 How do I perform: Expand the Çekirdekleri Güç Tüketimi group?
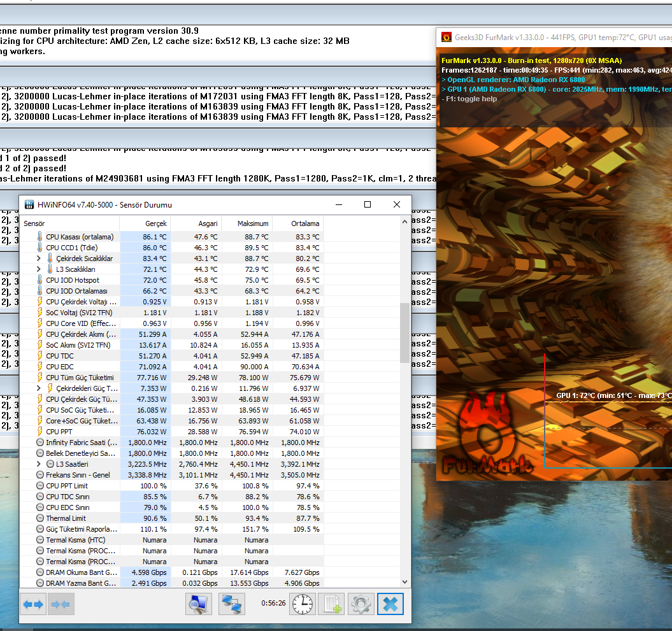(x=39, y=388)
